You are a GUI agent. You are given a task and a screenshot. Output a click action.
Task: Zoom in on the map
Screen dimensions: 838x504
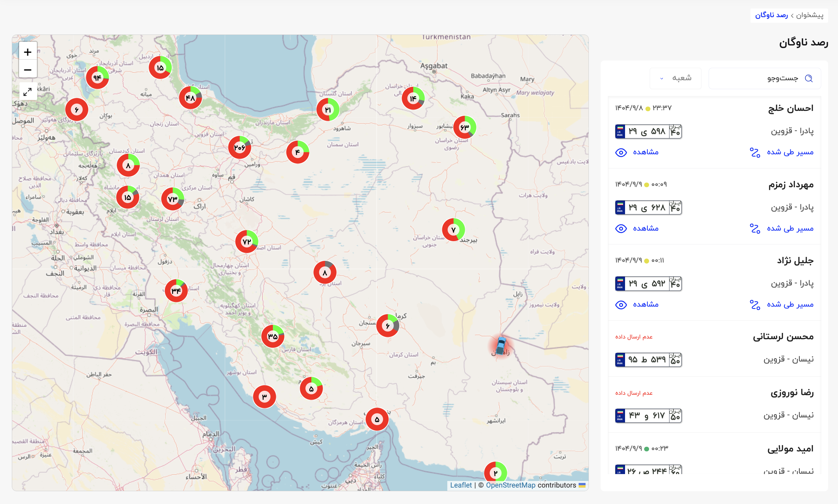pos(28,52)
